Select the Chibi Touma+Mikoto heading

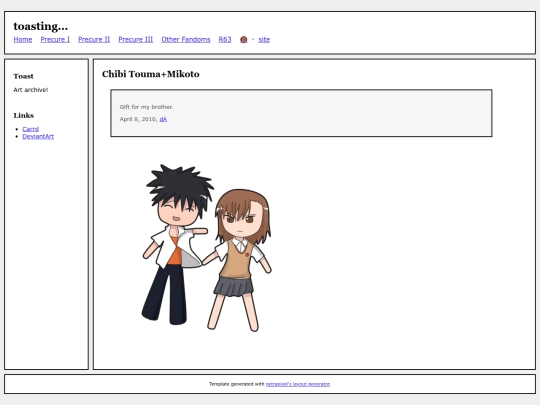tap(150, 74)
